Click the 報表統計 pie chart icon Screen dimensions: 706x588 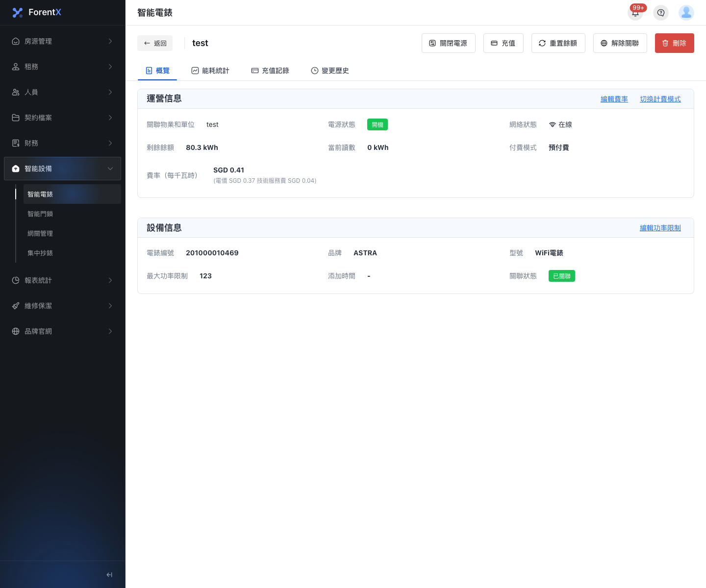coord(16,280)
